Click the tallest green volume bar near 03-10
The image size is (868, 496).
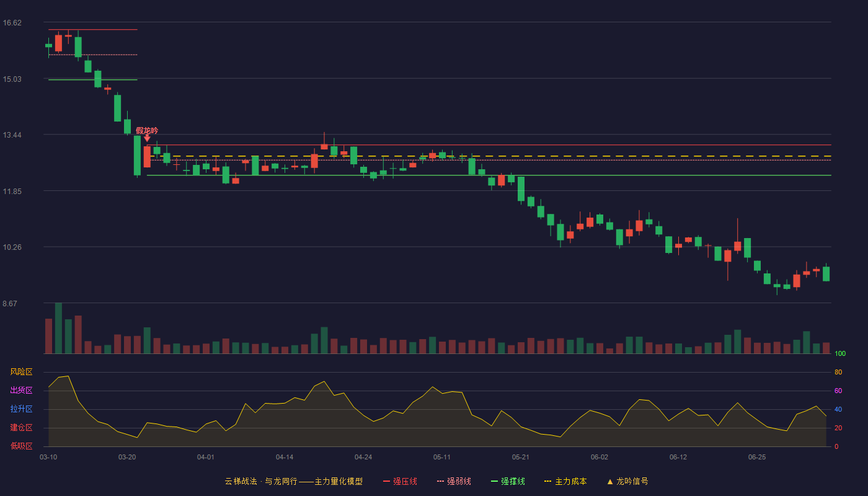click(x=58, y=328)
